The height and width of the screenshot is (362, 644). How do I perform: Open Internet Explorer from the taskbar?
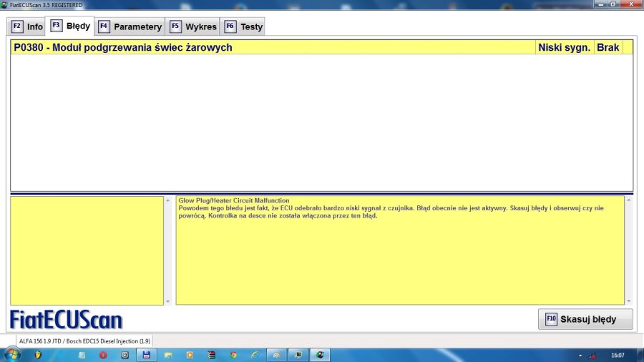[255, 355]
